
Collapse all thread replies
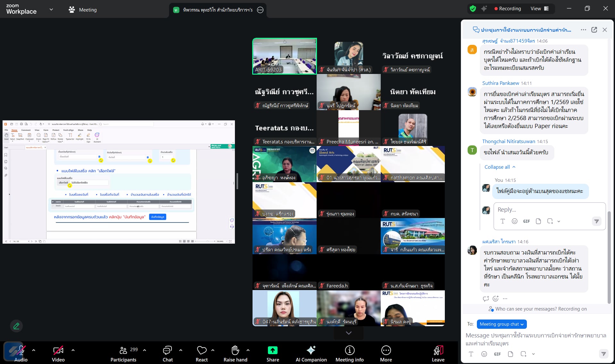(x=500, y=167)
